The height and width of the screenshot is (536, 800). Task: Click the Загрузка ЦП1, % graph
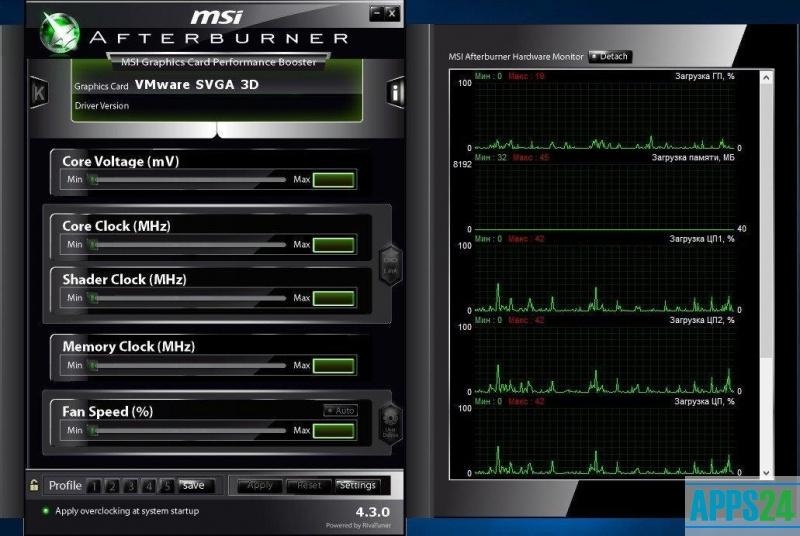coord(605,278)
